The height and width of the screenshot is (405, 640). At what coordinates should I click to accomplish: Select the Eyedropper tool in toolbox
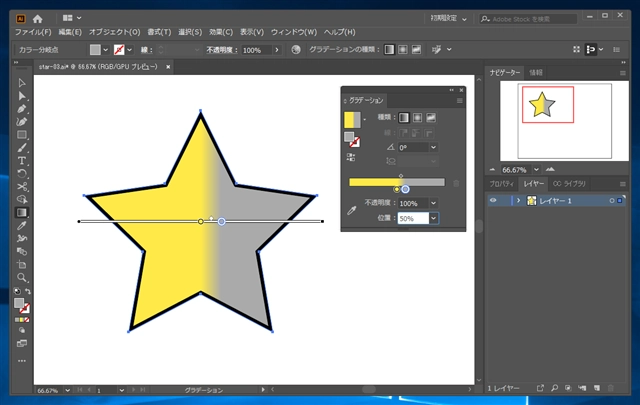tap(22, 225)
